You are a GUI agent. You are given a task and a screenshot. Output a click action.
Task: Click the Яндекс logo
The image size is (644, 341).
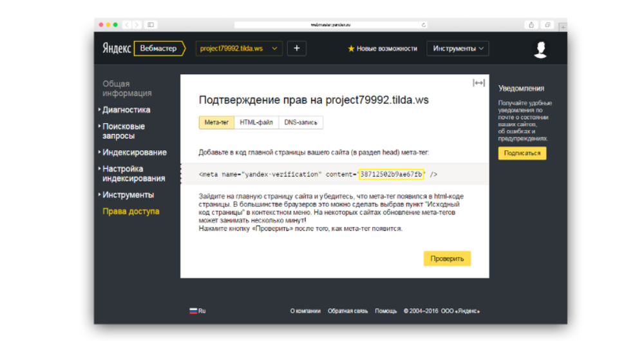(117, 48)
